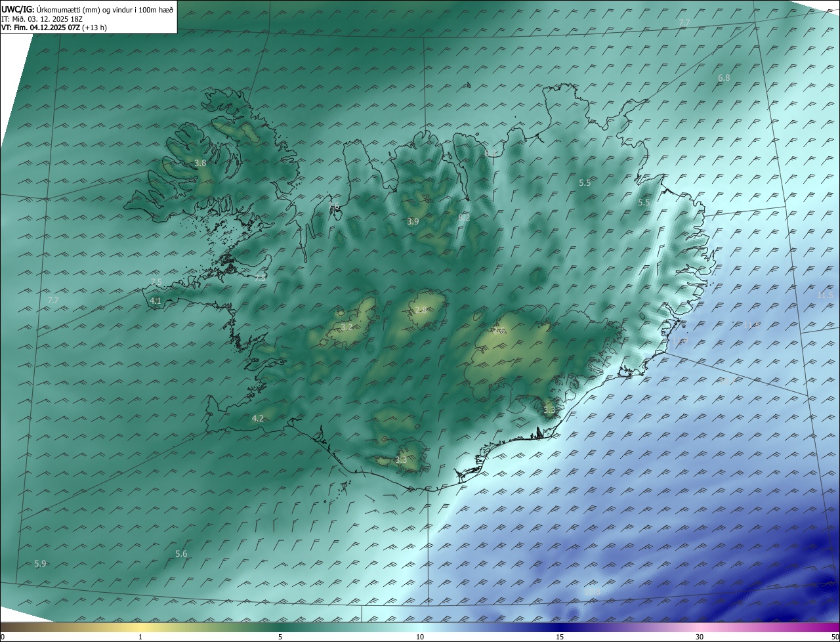Click the 4.1 value label
This screenshot has width=840, height=642.
click(156, 301)
